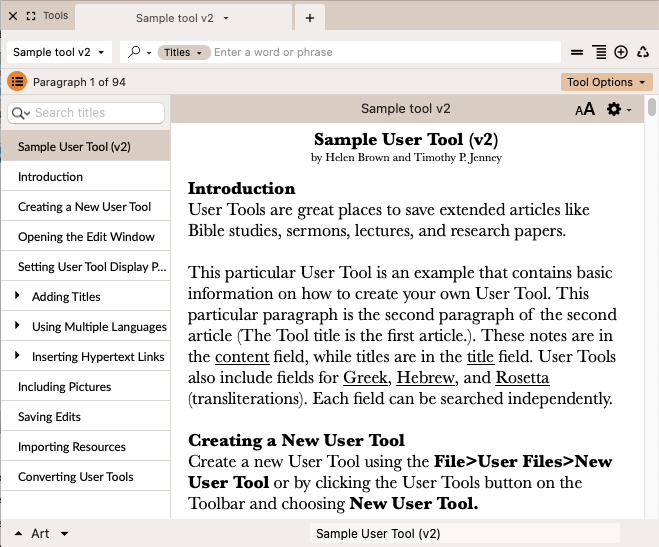
Task: Open the Titles search field dropdown
Action: click(x=183, y=52)
